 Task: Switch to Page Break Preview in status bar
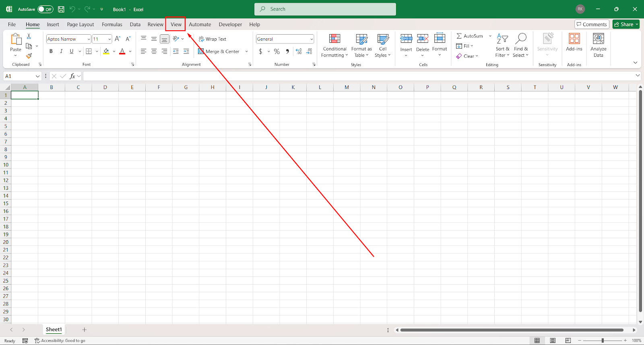click(568, 341)
